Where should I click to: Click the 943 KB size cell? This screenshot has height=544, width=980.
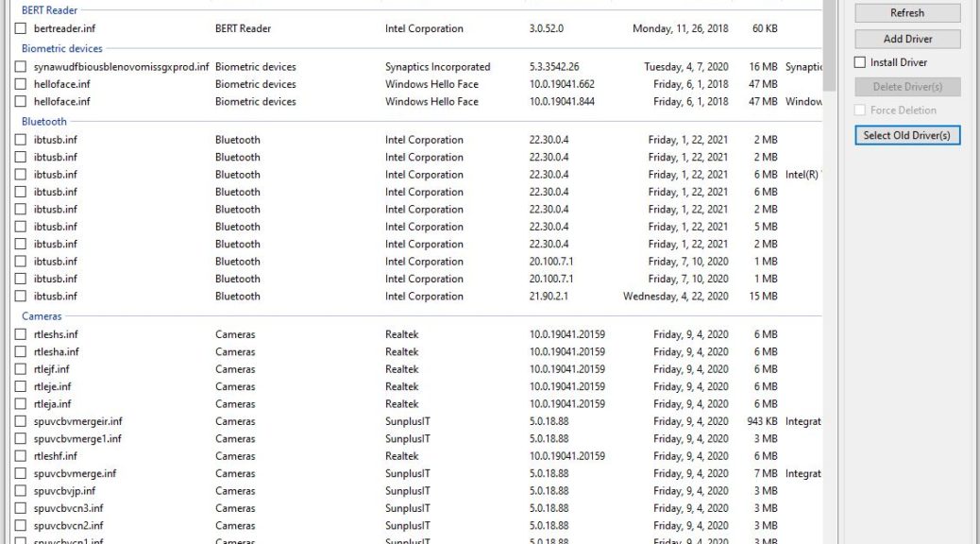[763, 421]
